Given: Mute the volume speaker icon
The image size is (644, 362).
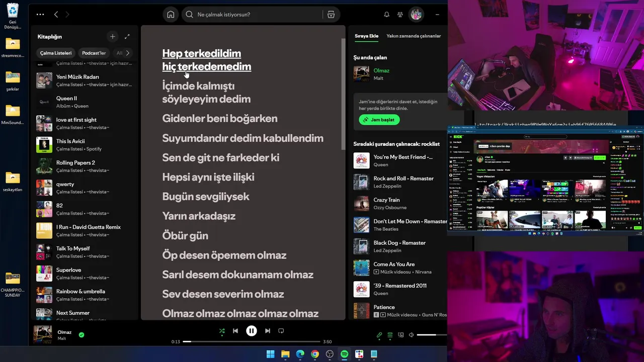Looking at the screenshot, I should [411, 335].
